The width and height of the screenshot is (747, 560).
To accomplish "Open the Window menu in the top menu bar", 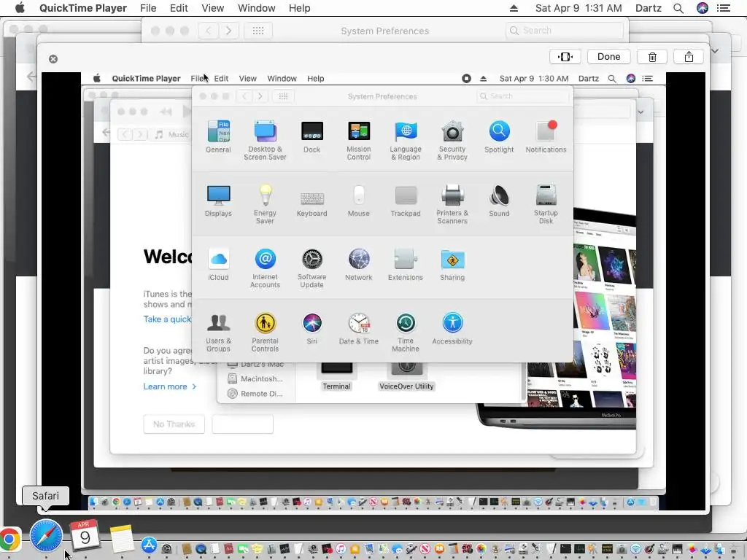I will pyautogui.click(x=256, y=8).
